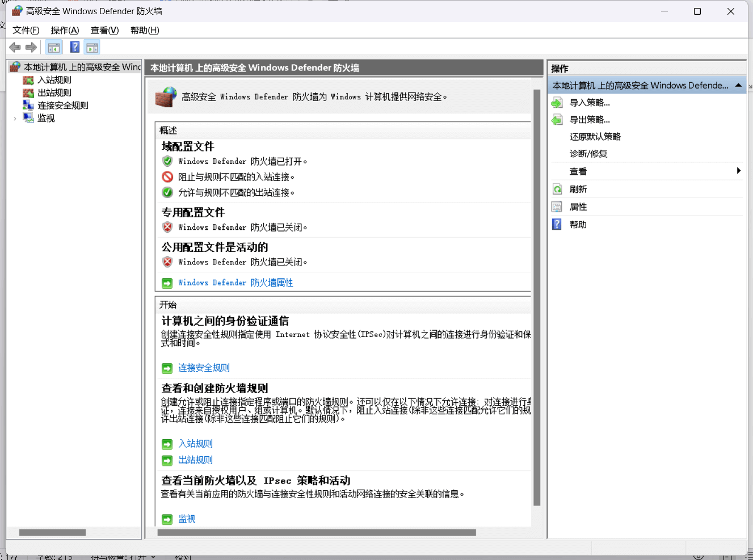Click the 刷新 refresh icon in actions pane

click(557, 190)
